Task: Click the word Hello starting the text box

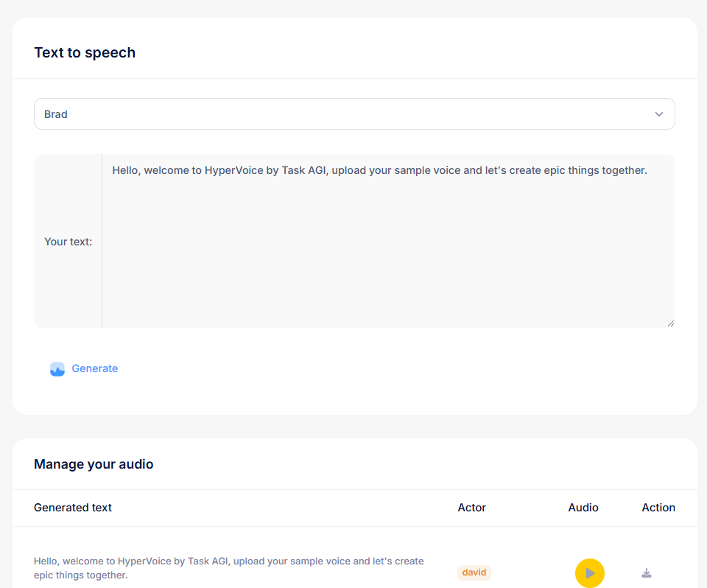Action: [126, 170]
